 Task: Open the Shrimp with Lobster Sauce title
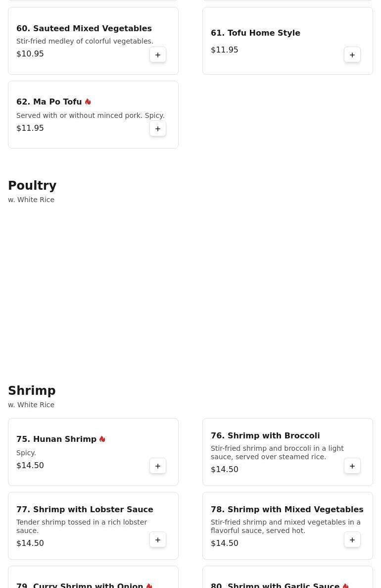(85, 510)
